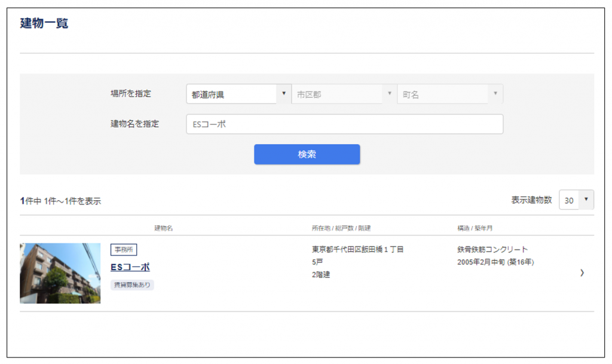Image resolution: width=612 pixels, height=364 pixels.
Task: Select the 建物名 column header
Action: 163,228
